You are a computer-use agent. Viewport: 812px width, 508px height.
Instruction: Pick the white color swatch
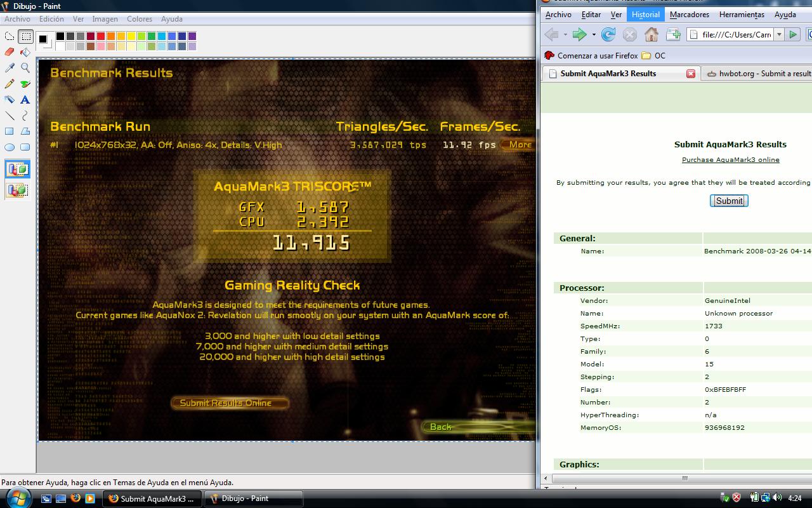pyautogui.click(x=60, y=46)
